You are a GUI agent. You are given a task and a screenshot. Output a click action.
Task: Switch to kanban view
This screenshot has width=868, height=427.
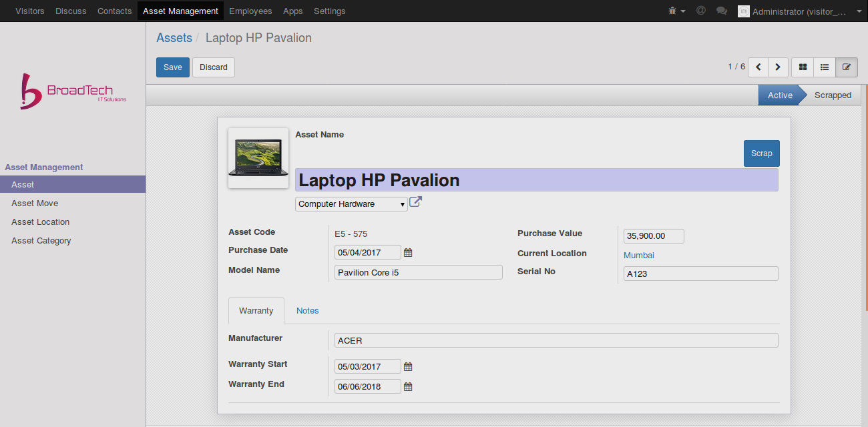pos(803,67)
